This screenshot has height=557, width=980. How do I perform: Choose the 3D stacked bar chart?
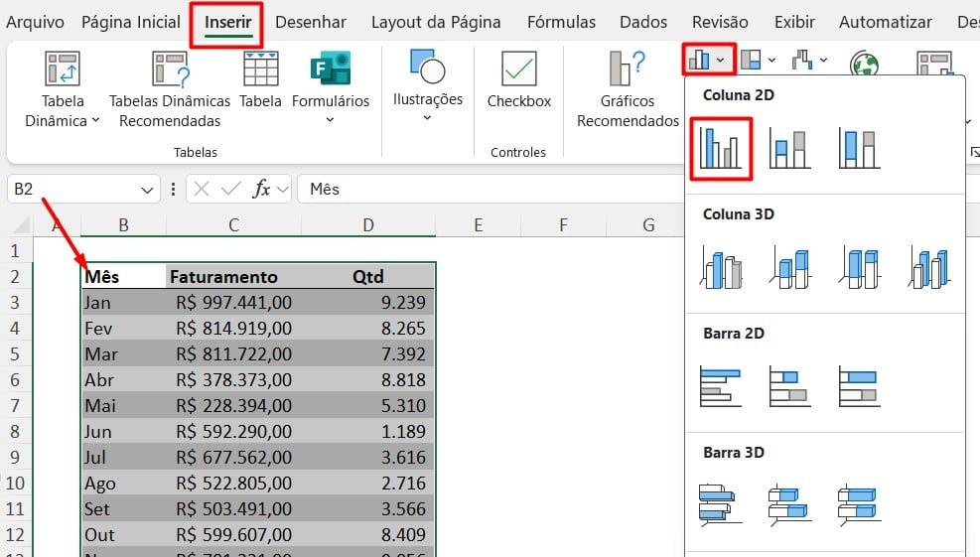[789, 503]
